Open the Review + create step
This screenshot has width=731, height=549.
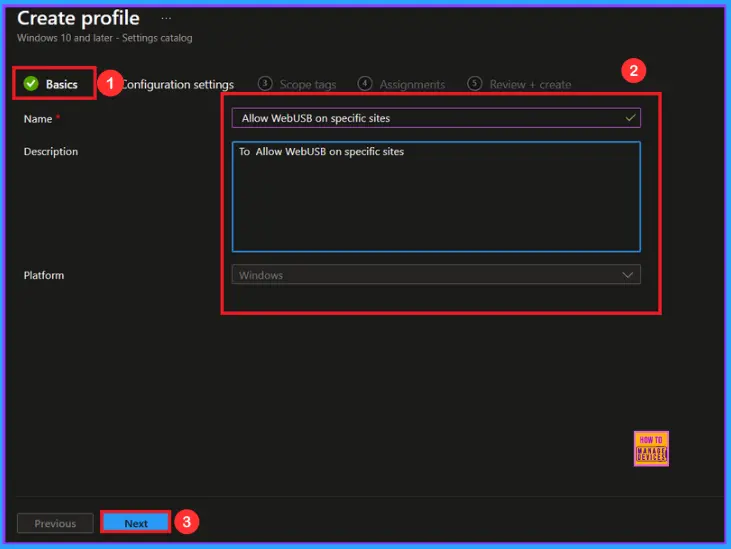point(530,84)
